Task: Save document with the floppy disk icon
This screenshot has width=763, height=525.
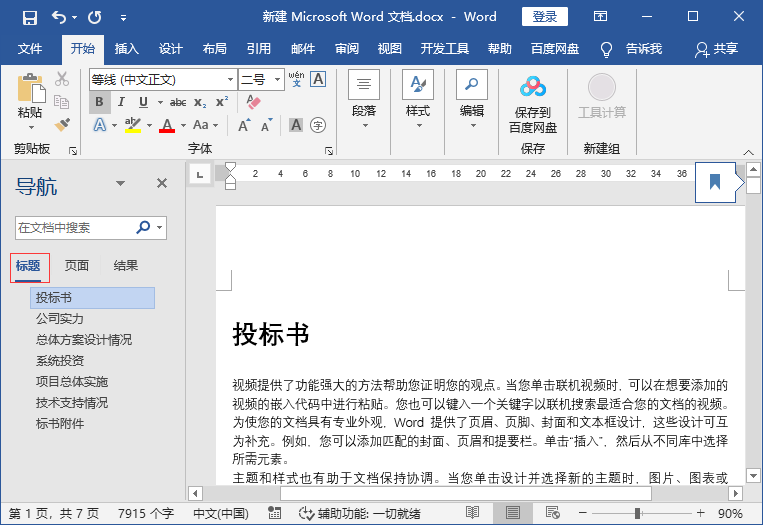Action: (x=30, y=18)
